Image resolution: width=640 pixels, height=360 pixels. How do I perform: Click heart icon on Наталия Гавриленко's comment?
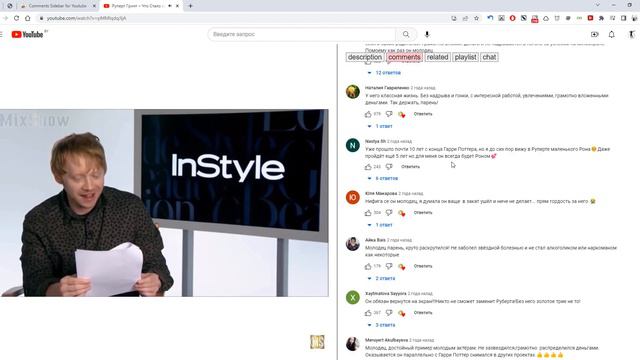(x=402, y=114)
